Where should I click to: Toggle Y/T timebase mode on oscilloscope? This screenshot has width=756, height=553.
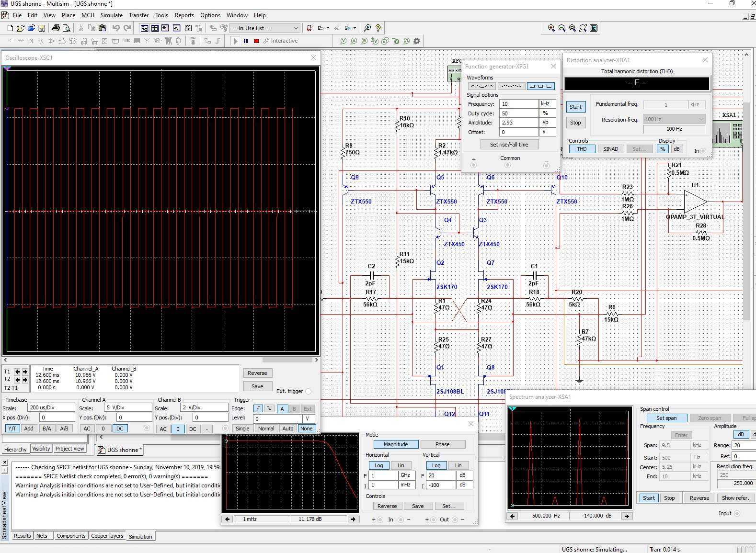(12, 429)
